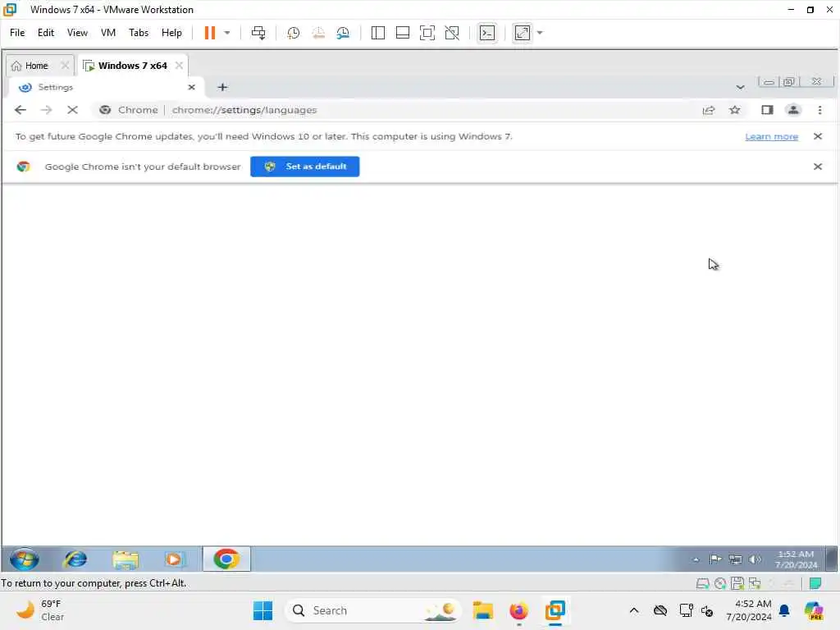The image size is (840, 630).
Task: Open the VMware console view
Action: [487, 33]
